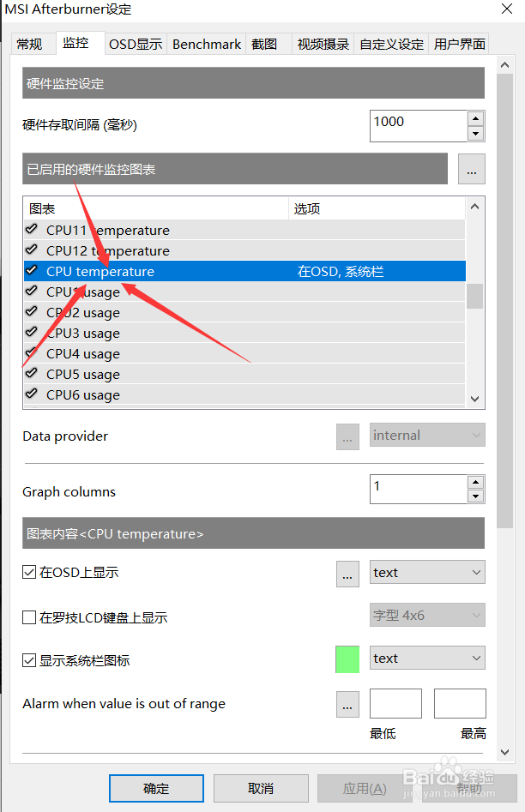Screen dimensions: 525x812
Task: Toggle the 在OSD上显示 checkbox
Action: click(x=29, y=572)
